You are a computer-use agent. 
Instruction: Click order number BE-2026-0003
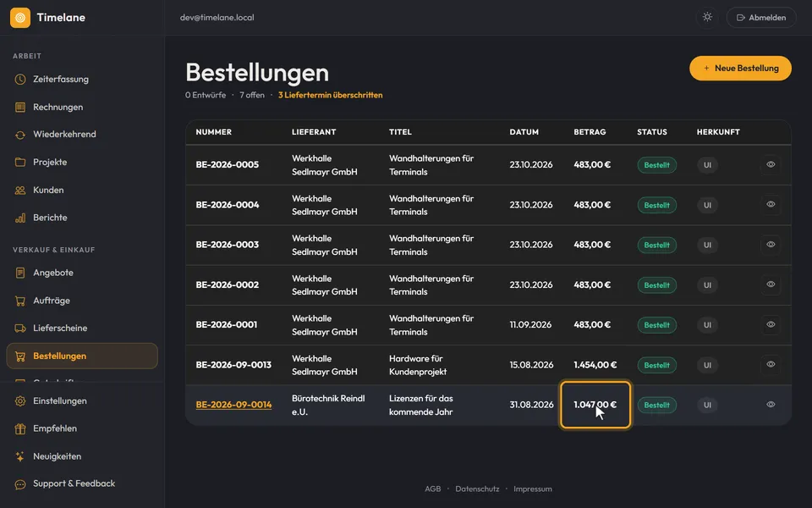pyautogui.click(x=228, y=245)
